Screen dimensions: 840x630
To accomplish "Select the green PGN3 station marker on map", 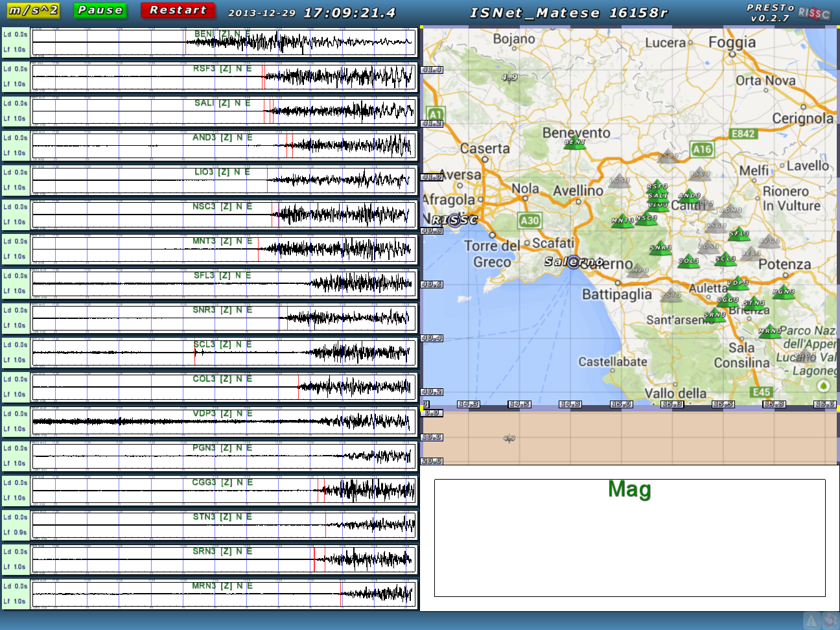I will point(784,293).
